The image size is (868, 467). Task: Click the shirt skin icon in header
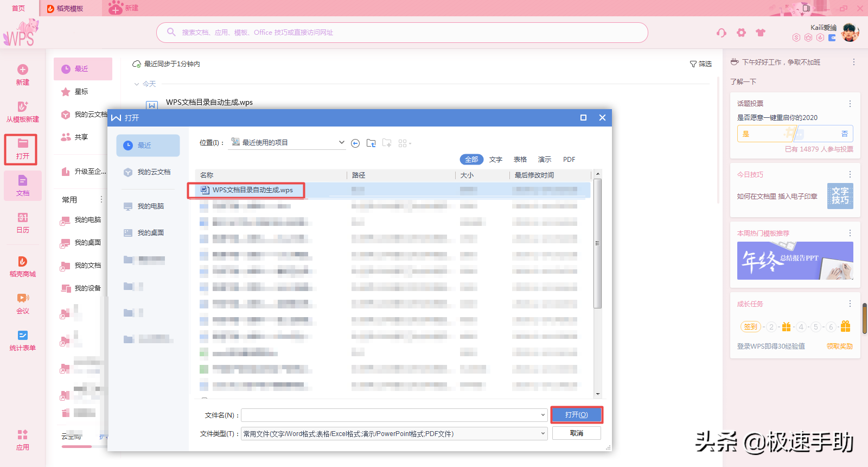761,33
